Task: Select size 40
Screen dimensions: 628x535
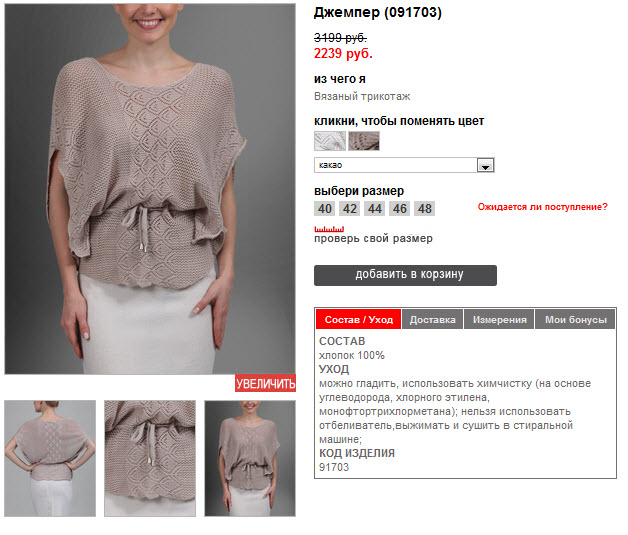Action: tap(325, 209)
